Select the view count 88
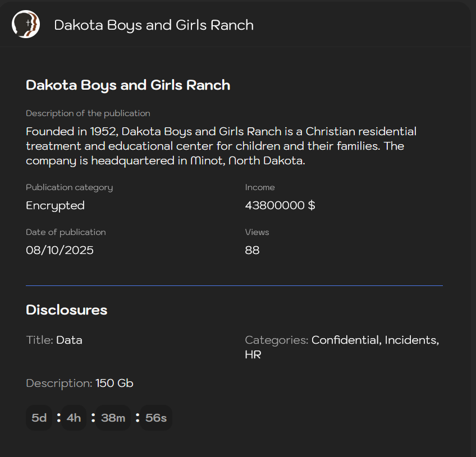This screenshot has width=476, height=457. coord(253,251)
